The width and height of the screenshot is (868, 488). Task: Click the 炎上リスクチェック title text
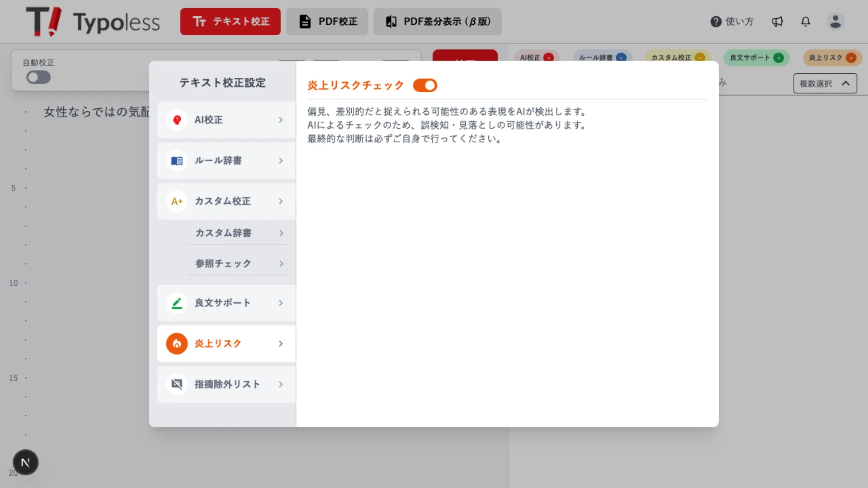click(356, 85)
